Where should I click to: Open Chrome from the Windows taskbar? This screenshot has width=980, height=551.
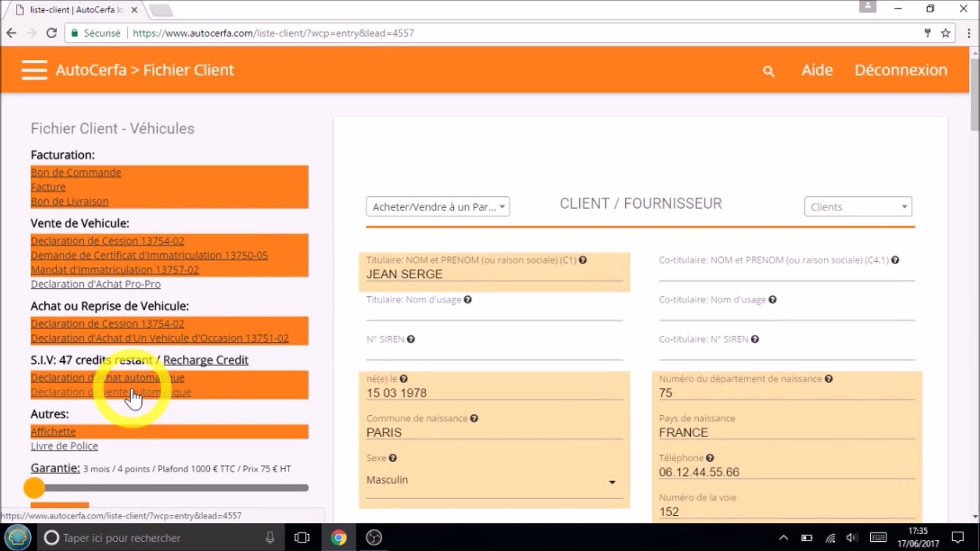338,538
